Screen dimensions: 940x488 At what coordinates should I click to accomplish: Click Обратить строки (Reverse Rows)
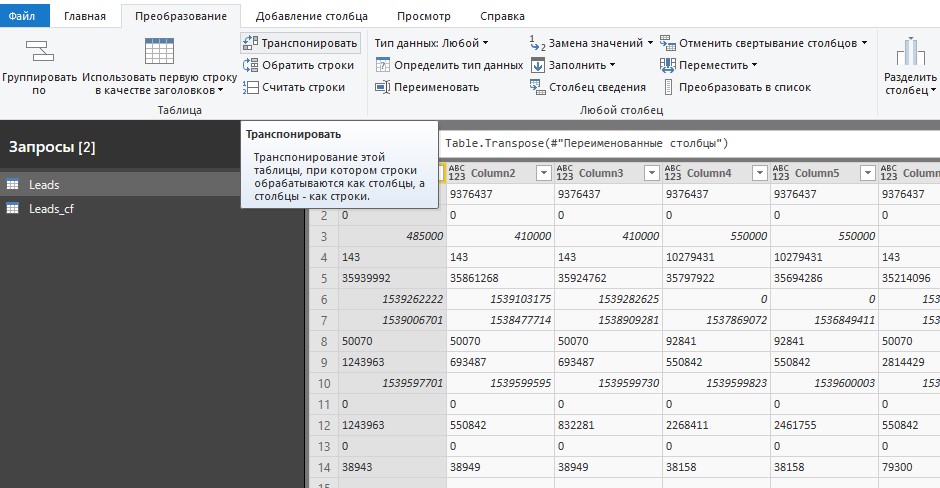pos(299,65)
